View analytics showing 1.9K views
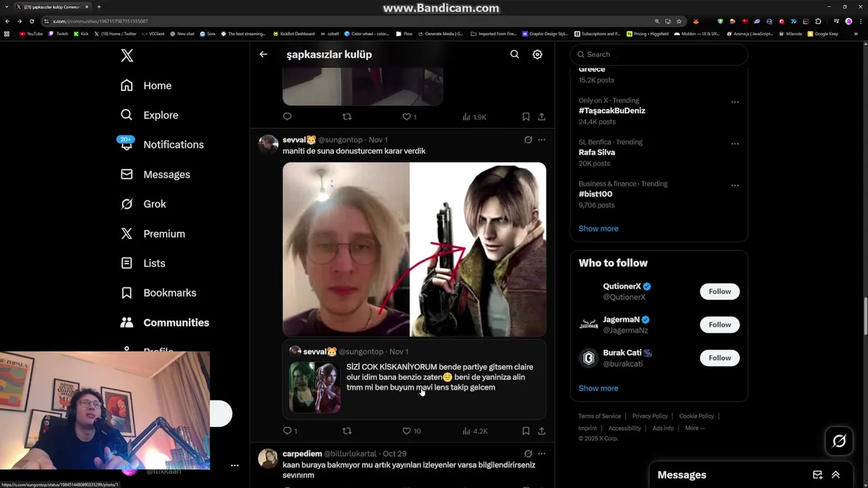Screen dimensions: 868x488 click(474, 117)
